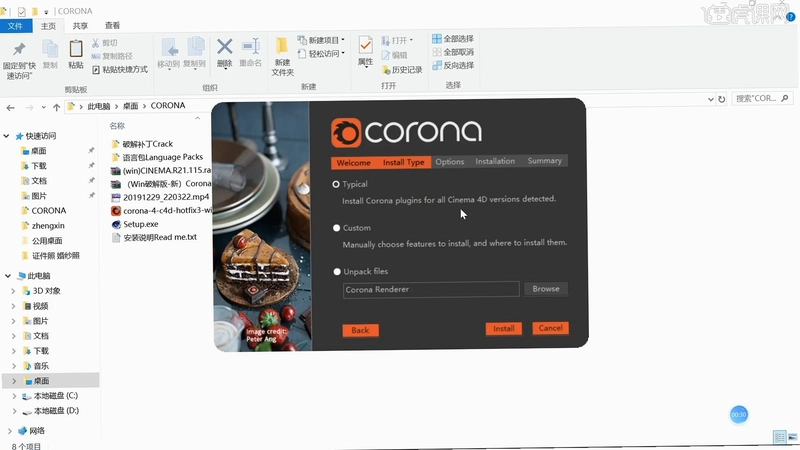Click the Delete X icon
Image resolution: width=800 pixels, height=450 pixels.
tap(224, 47)
